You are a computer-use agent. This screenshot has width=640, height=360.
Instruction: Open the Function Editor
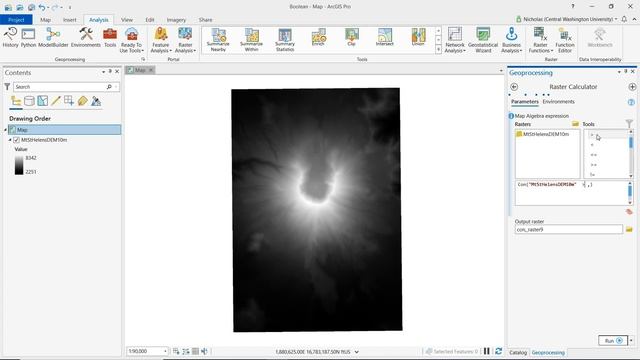tap(565, 40)
